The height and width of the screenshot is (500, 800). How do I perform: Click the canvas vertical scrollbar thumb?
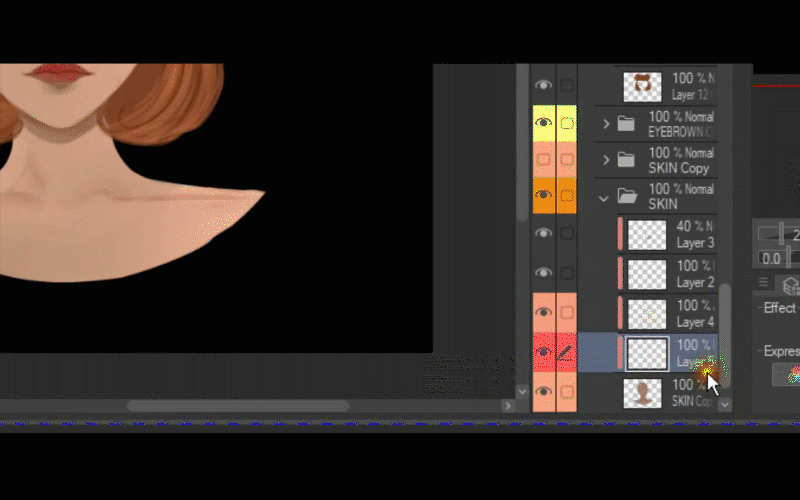[x=522, y=143]
